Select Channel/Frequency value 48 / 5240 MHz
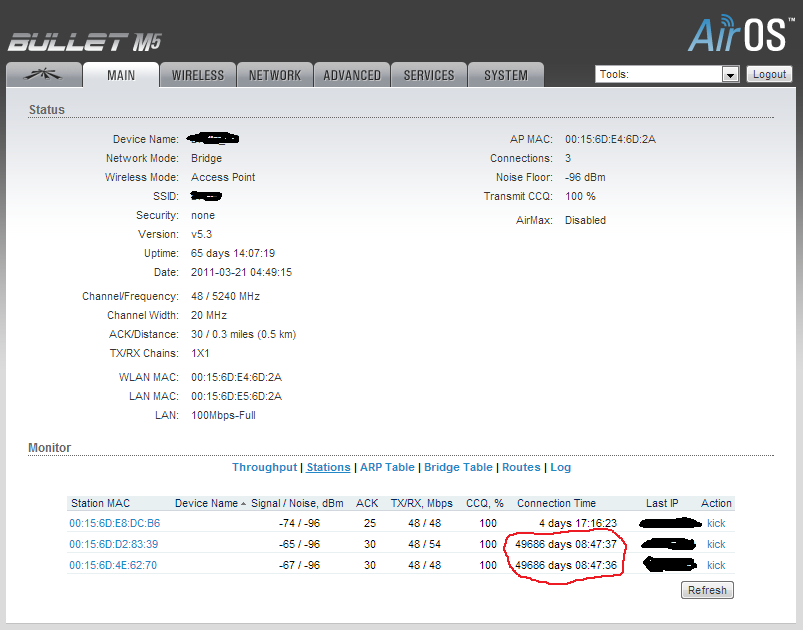Image resolution: width=803 pixels, height=630 pixels. (225, 296)
